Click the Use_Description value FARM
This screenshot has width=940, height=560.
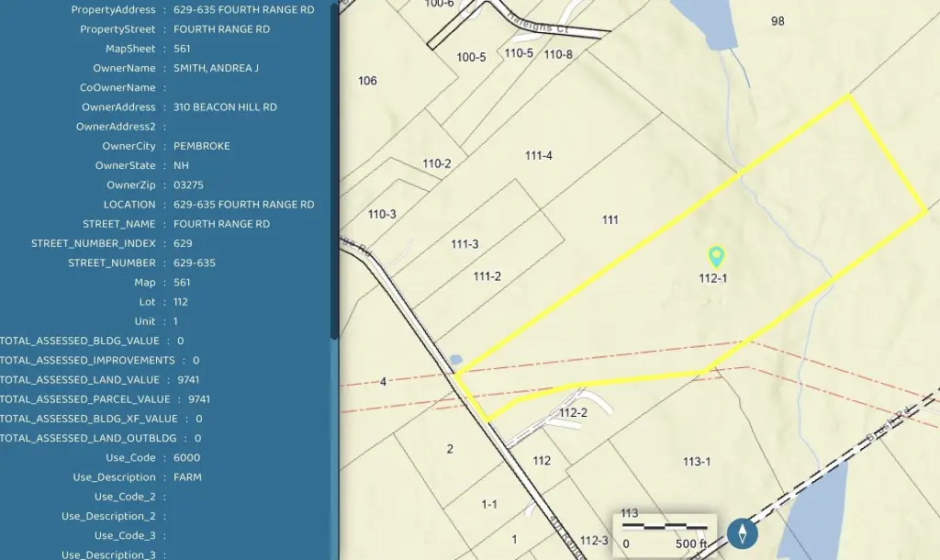coord(187,477)
